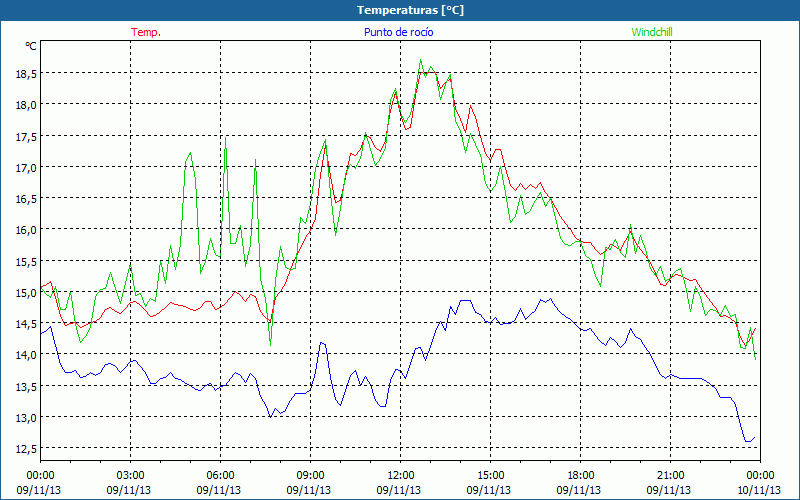The height and width of the screenshot is (500, 800).
Task: Click the 03:00 time axis label
Action: coord(130,475)
